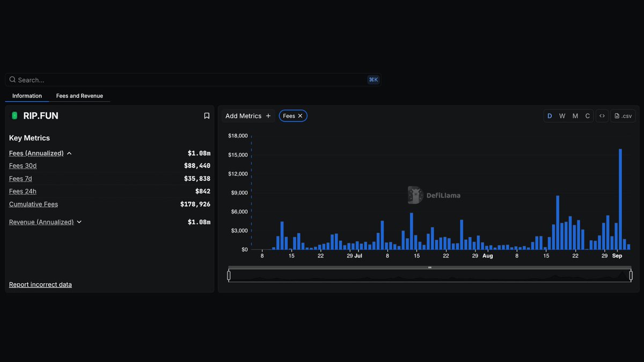
Task: Click the Key Metrics heading
Action: coord(30,138)
